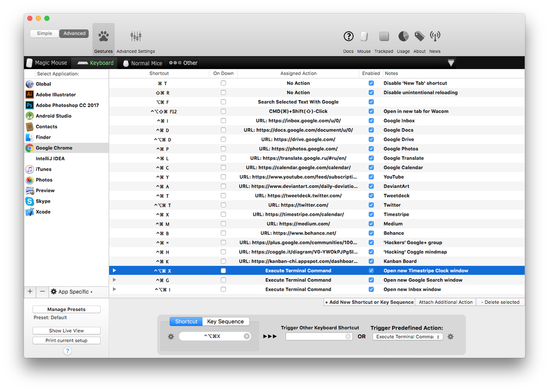
Task: Open the Trackpad settings icon
Action: click(383, 37)
